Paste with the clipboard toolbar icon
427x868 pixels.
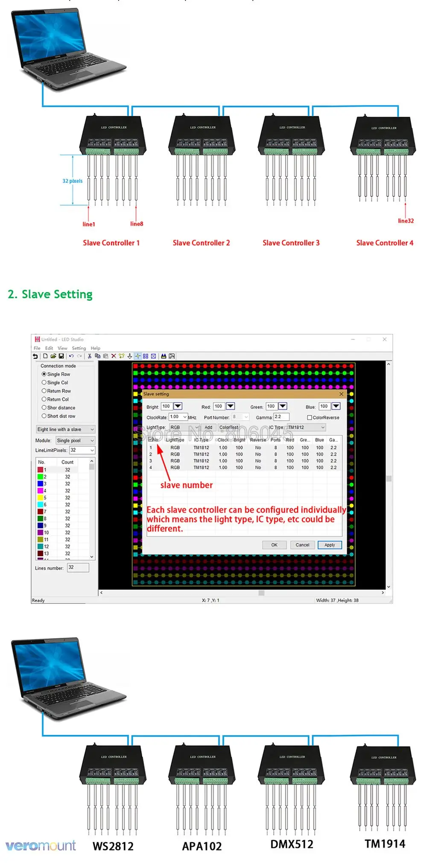(x=105, y=356)
